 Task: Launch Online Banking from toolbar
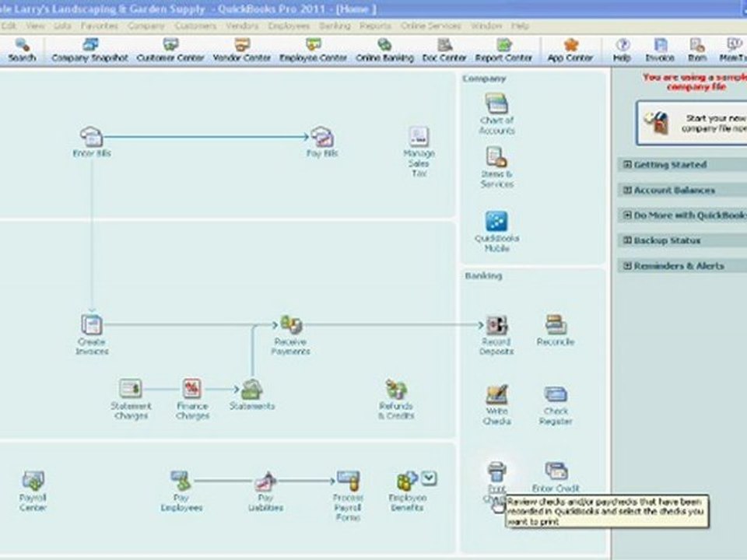[384, 51]
